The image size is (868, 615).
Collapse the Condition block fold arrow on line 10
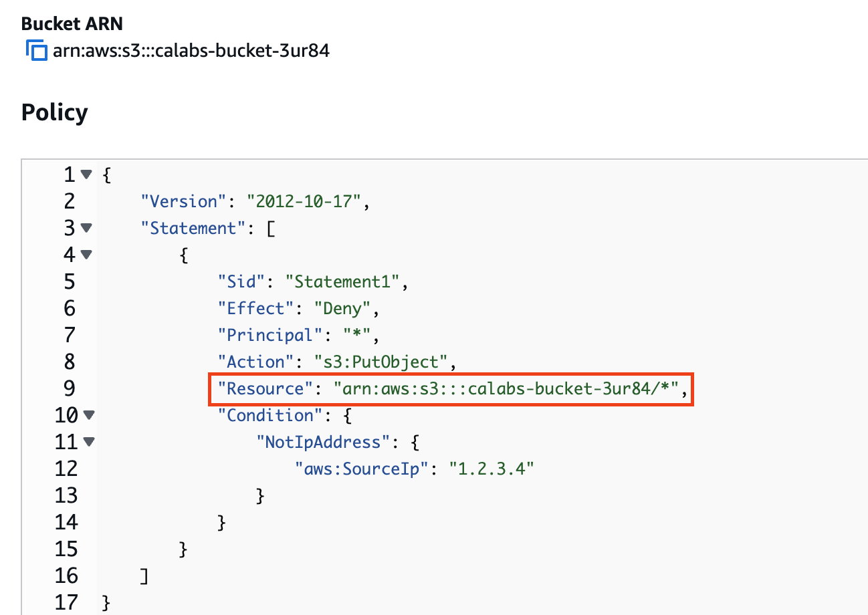click(89, 415)
